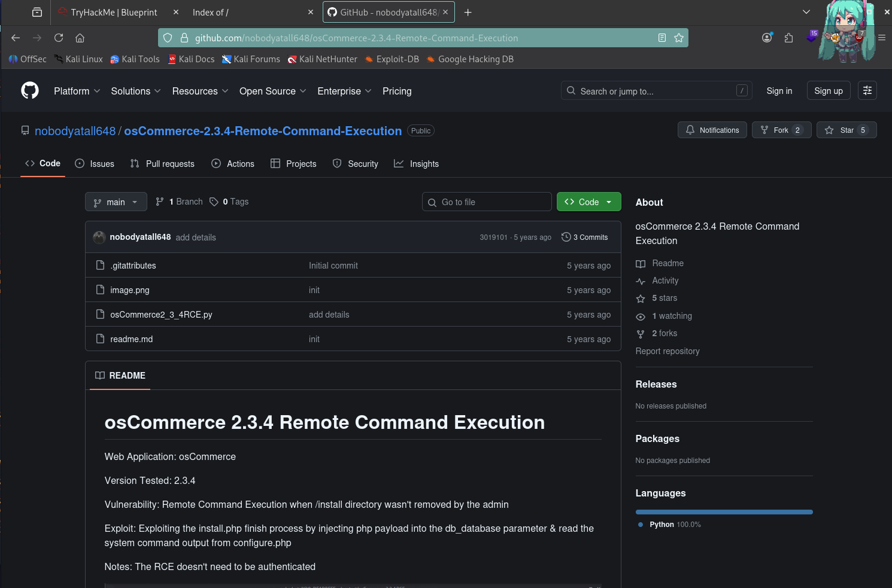Click Report repository link

[667, 351]
